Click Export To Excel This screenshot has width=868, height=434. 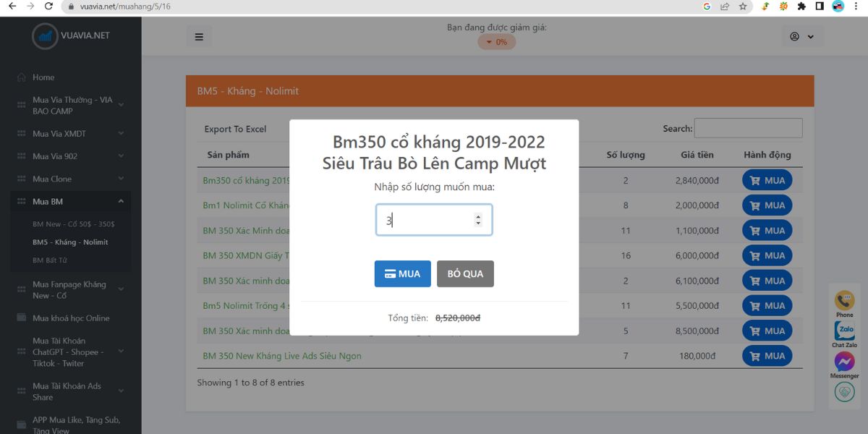pyautogui.click(x=235, y=129)
